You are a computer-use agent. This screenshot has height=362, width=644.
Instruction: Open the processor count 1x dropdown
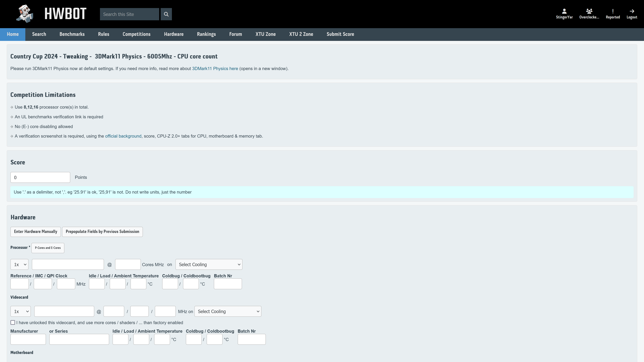coord(19,264)
